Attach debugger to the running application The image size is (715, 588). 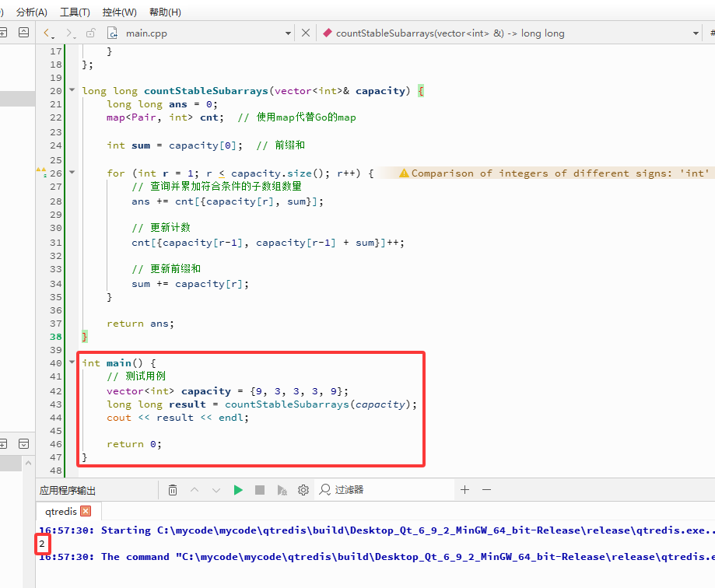pos(282,490)
